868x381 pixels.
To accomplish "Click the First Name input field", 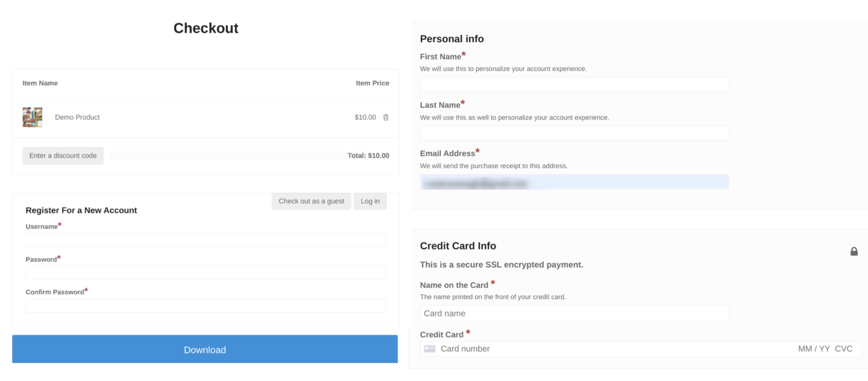I will pos(574,84).
